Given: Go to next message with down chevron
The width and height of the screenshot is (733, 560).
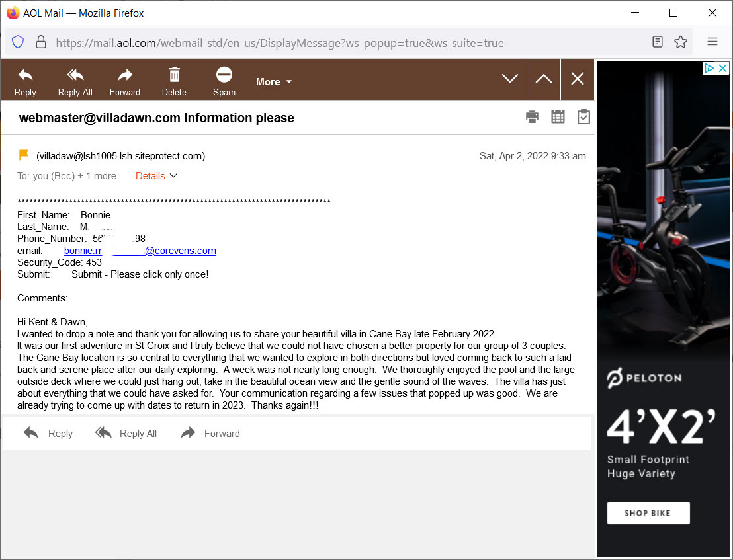Looking at the screenshot, I should click(509, 79).
